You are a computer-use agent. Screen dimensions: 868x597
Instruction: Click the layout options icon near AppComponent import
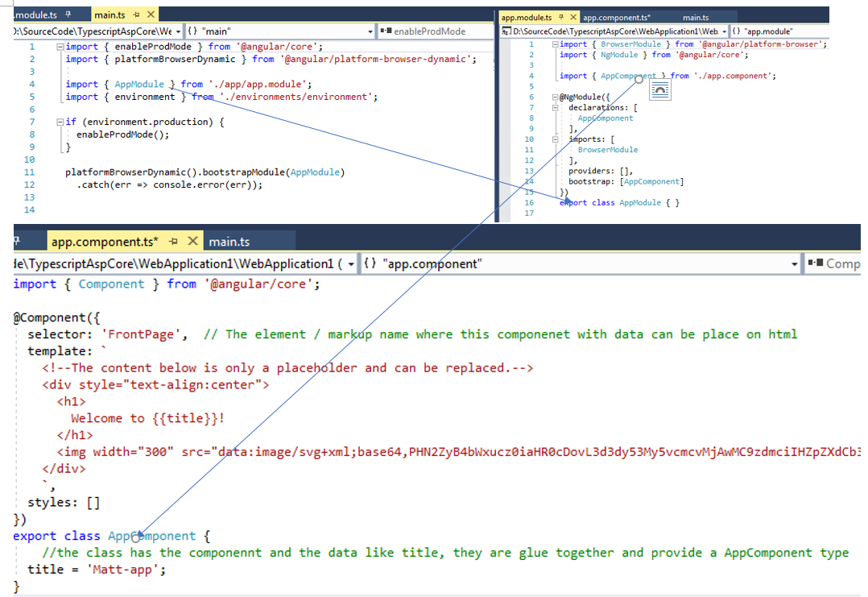pyautogui.click(x=660, y=89)
